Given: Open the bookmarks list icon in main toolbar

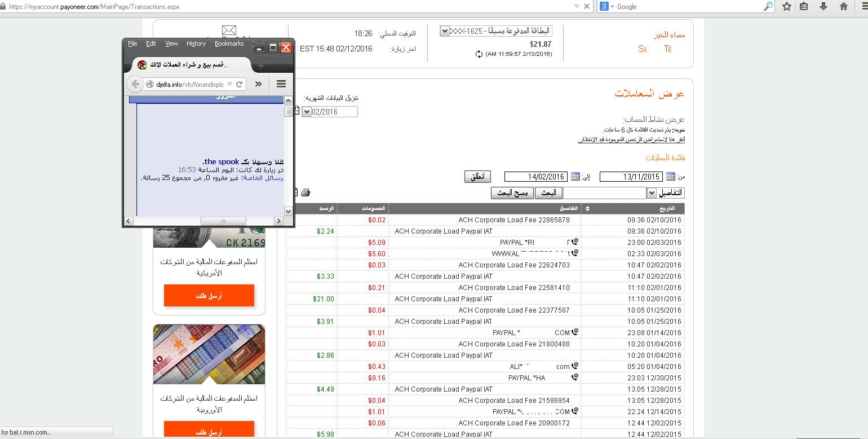Looking at the screenshot, I should [804, 6].
